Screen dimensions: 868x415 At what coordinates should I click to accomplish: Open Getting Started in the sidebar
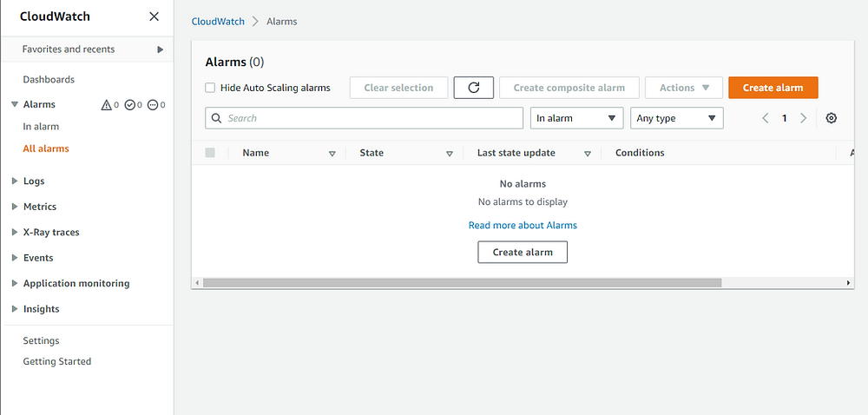[57, 361]
